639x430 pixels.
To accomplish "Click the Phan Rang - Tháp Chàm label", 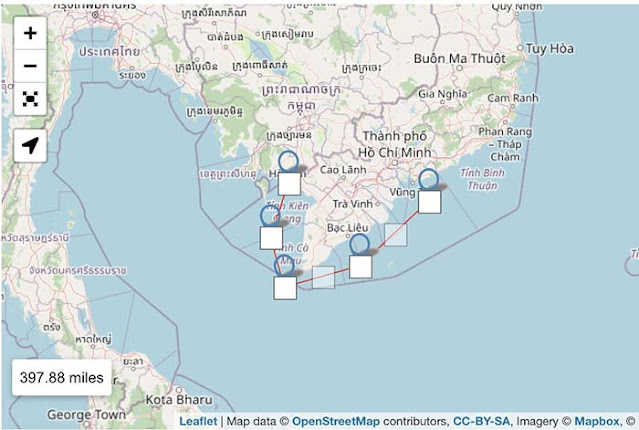I will coord(505,144).
